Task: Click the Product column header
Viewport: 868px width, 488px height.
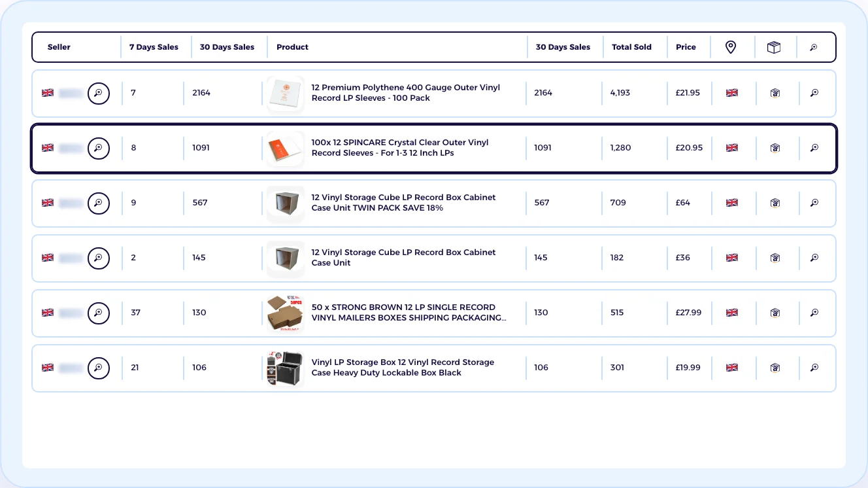Action: point(292,47)
